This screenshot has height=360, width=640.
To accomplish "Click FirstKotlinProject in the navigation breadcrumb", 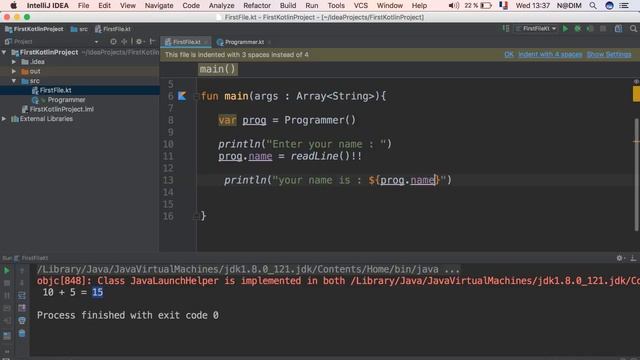I will tap(34, 29).
